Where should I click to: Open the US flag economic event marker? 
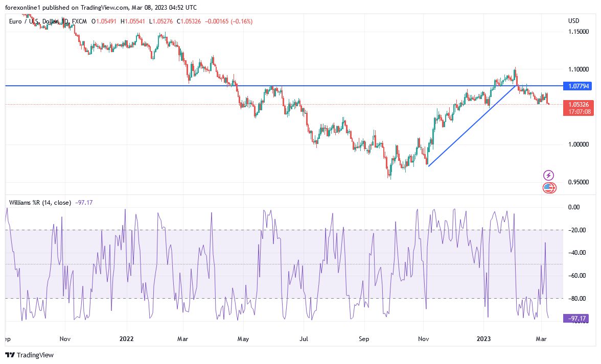pos(548,188)
